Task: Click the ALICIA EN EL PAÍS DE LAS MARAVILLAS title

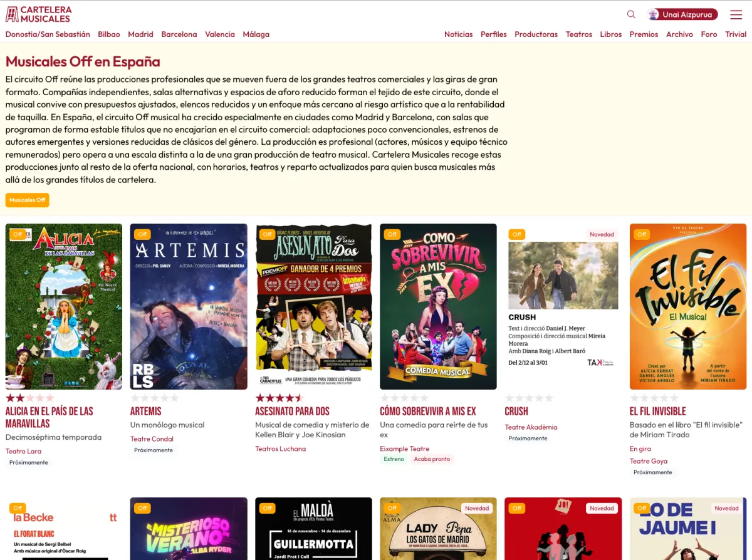Action: coord(50,417)
